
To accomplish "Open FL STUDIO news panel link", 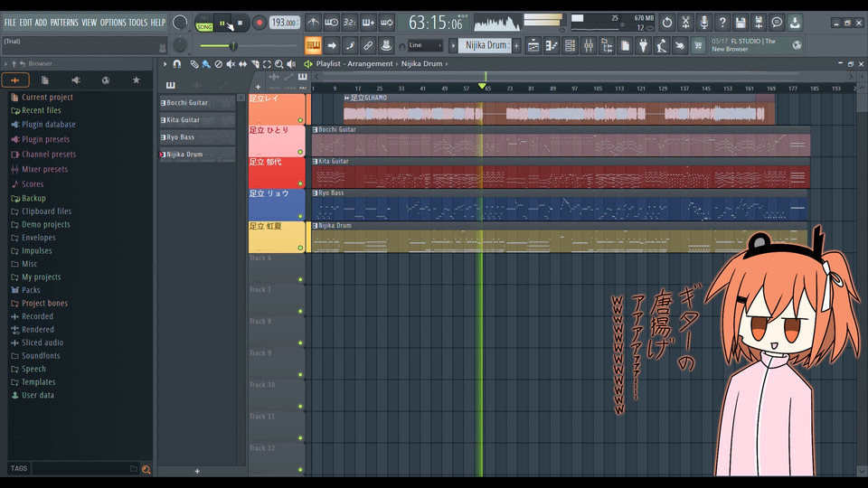I will coord(756,45).
